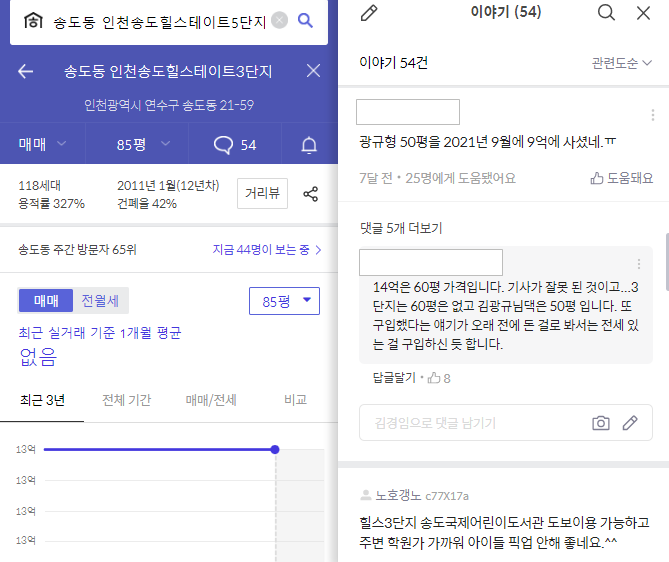Click the magnifier search icon in the search box
This screenshot has height=562, width=669.
(305, 20)
